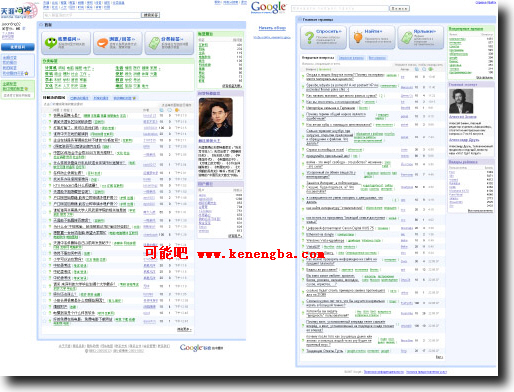
Task: Switch to the second tab above the left question list
Action: pos(79,98)
